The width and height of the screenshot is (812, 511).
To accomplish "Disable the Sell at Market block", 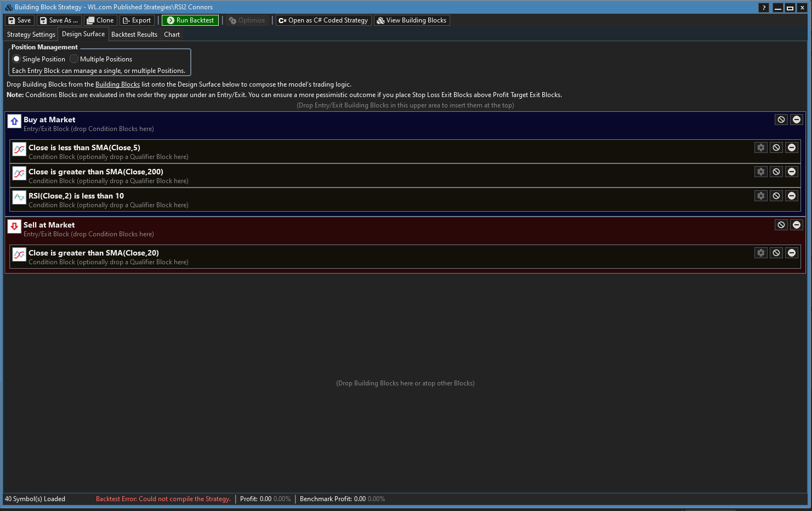I will [x=781, y=225].
